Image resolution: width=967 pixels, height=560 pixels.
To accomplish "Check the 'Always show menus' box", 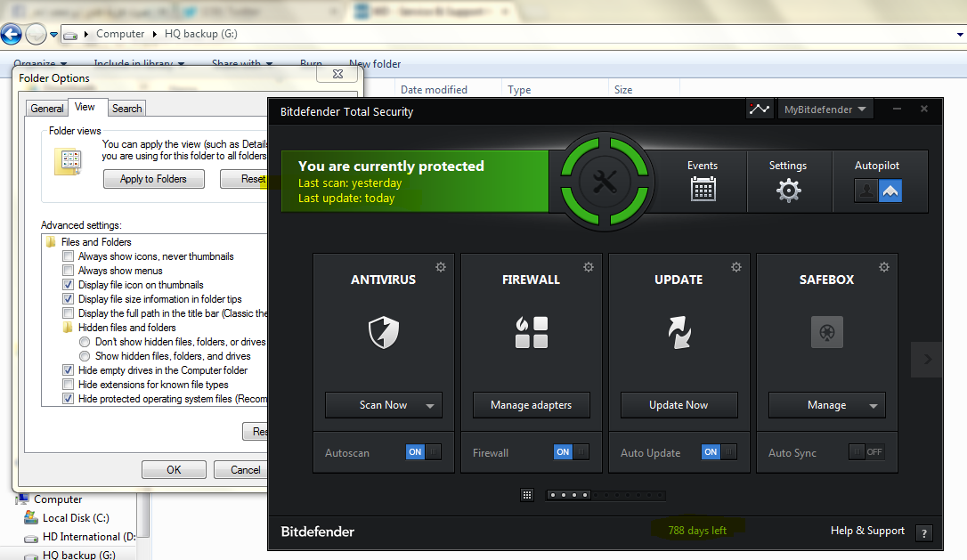I will 68,271.
